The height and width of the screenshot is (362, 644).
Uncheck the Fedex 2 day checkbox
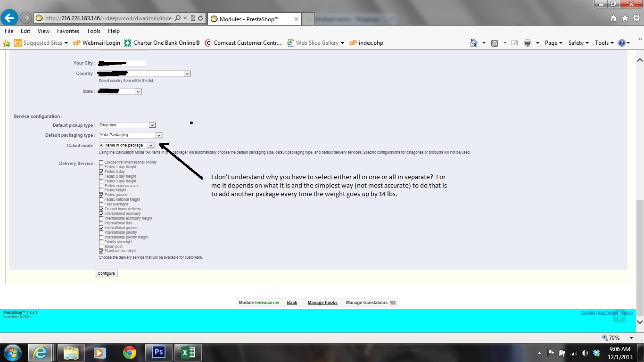point(101,172)
